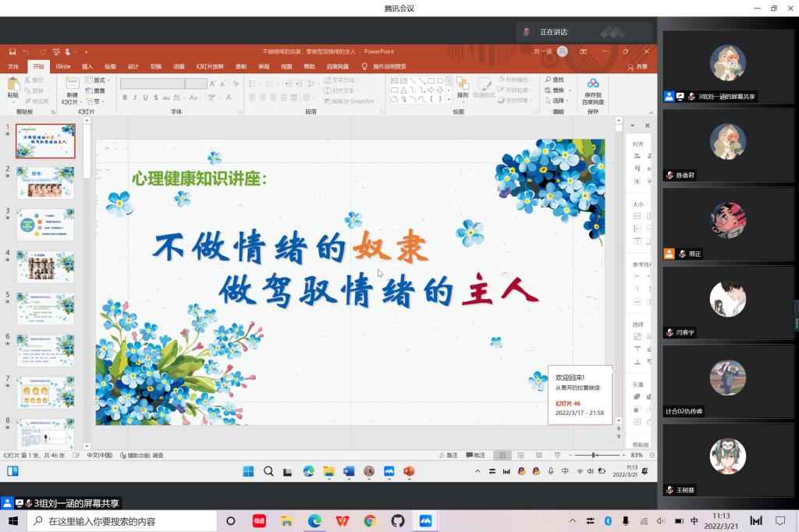
Task: Open the font size combo box
Action: pyautogui.click(x=196, y=83)
